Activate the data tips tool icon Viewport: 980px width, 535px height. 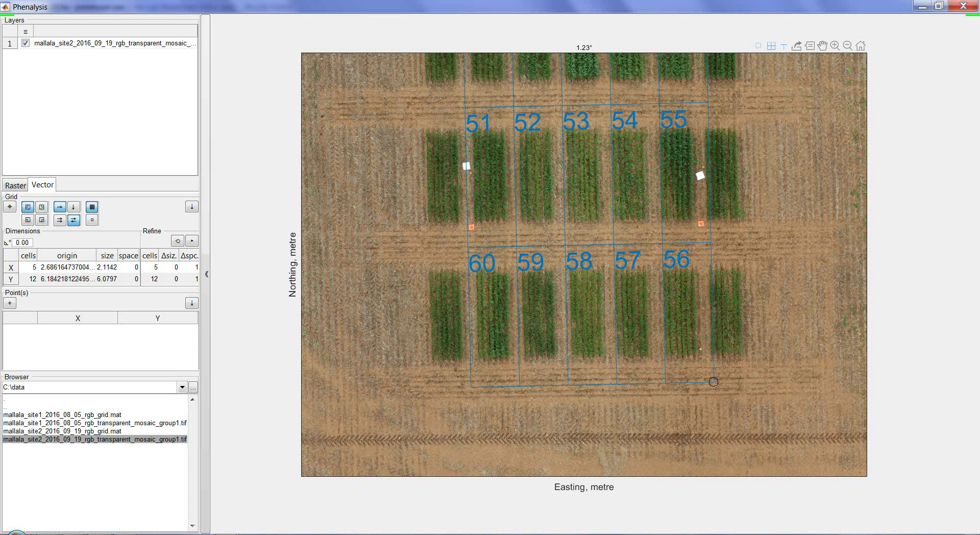pyautogui.click(x=810, y=46)
